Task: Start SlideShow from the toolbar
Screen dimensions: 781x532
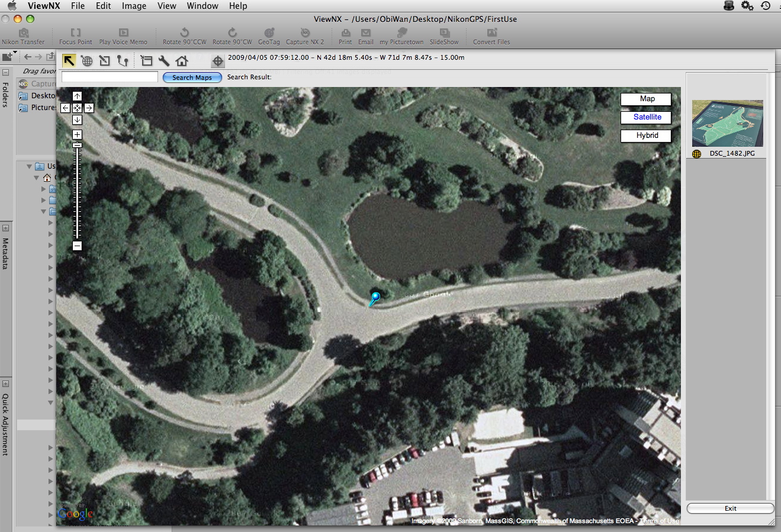Action: click(x=444, y=37)
